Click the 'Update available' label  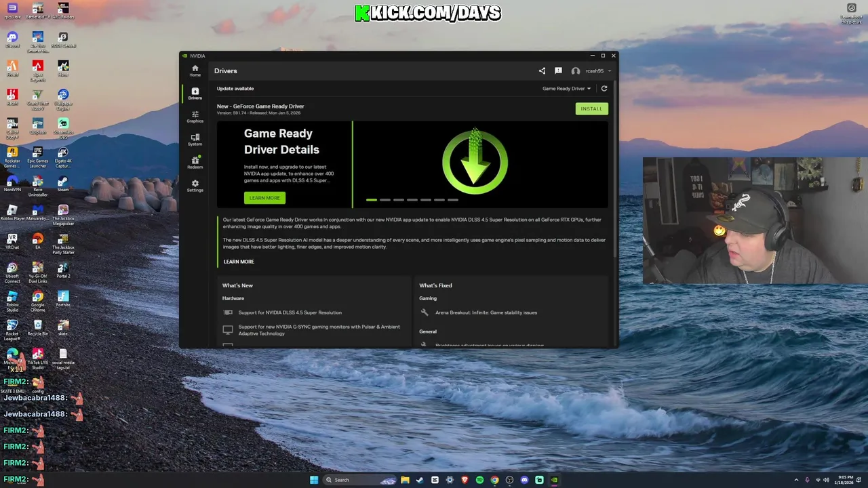pos(235,88)
